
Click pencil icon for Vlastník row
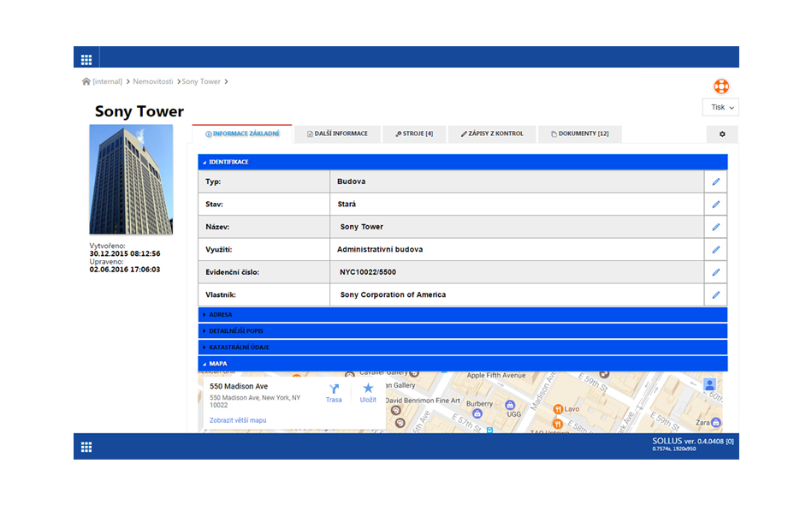point(715,294)
